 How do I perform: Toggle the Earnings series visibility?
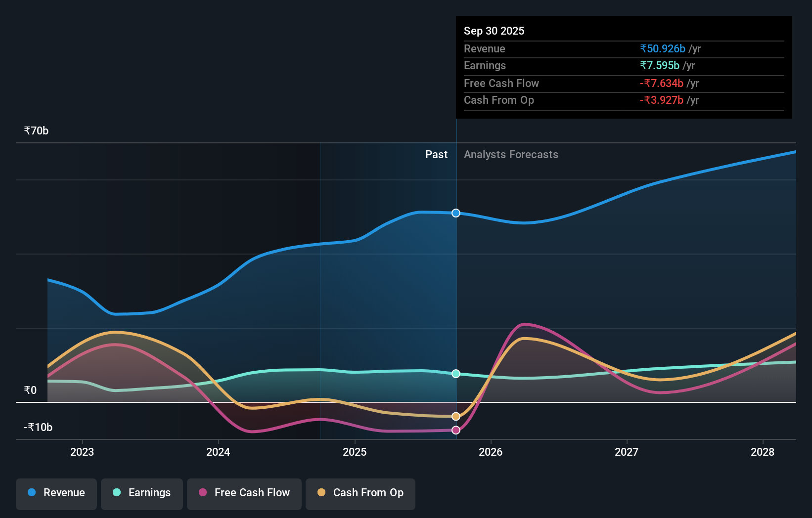pyautogui.click(x=142, y=494)
